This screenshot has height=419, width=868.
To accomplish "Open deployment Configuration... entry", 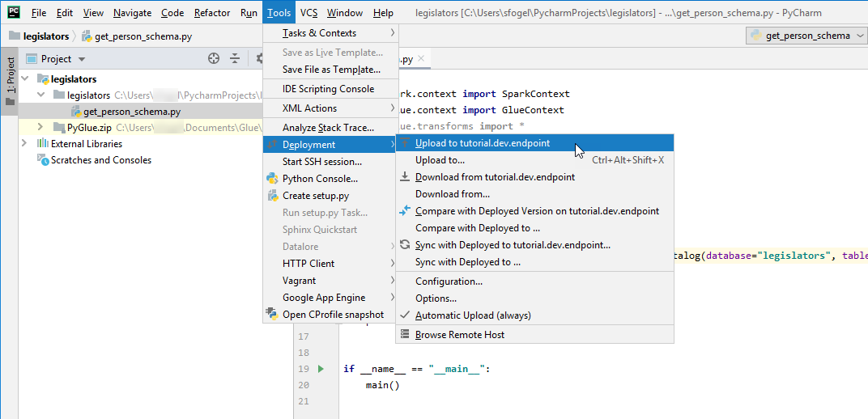I will [x=449, y=281].
